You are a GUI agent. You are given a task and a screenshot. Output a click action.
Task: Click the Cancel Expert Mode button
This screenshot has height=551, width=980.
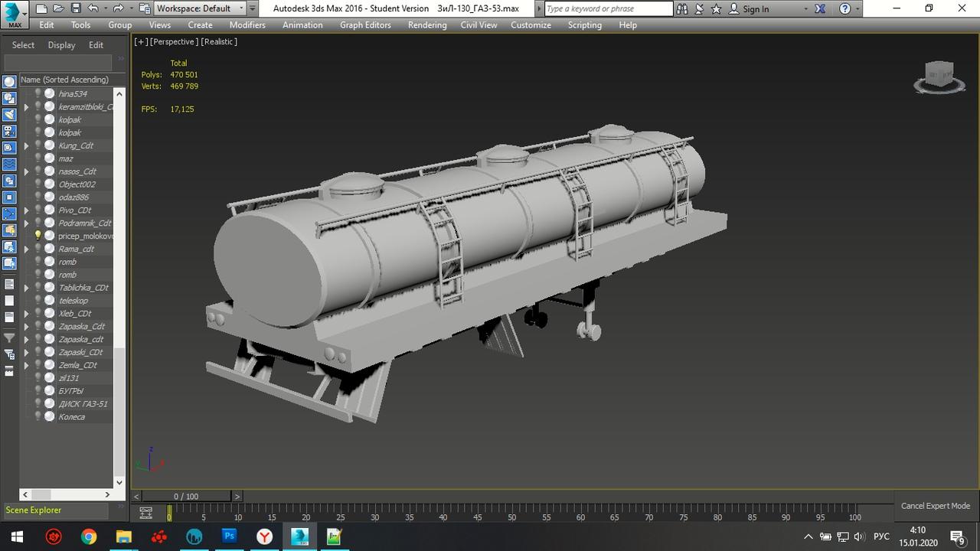tap(935, 506)
